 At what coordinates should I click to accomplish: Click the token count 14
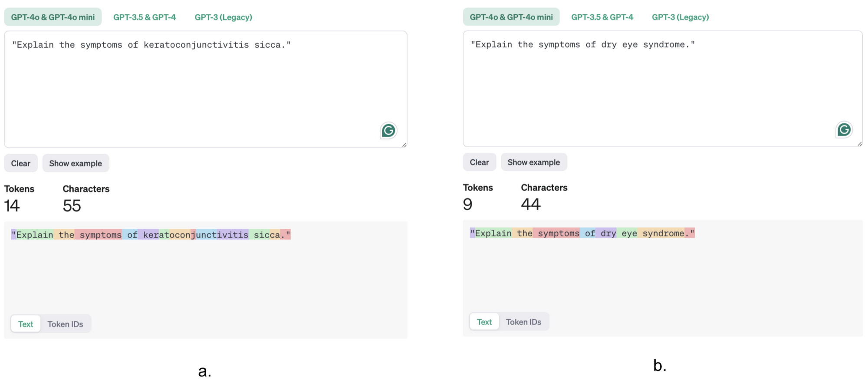pos(12,205)
